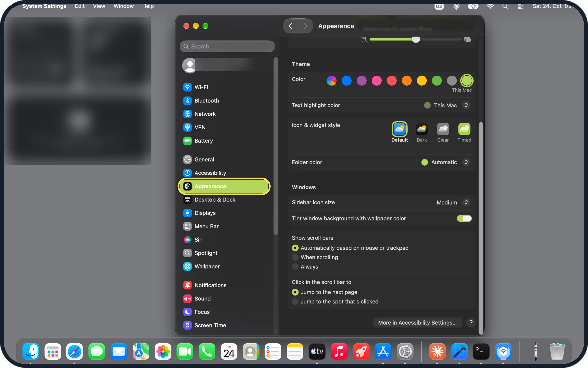
Task: Open the Help menu
Action: pyautogui.click(x=148, y=6)
